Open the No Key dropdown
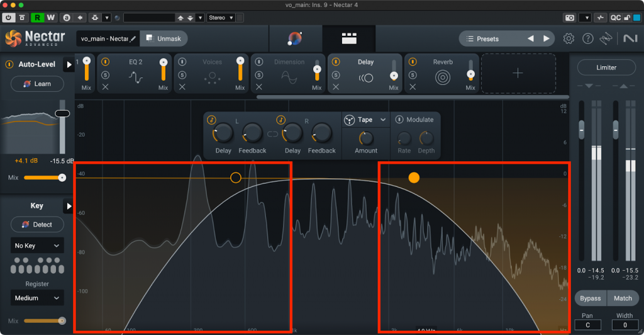This screenshot has width=644, height=335. point(38,246)
